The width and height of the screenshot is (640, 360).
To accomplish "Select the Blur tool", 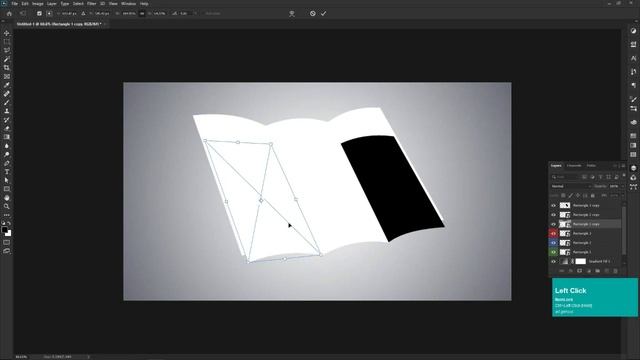I will [7, 146].
